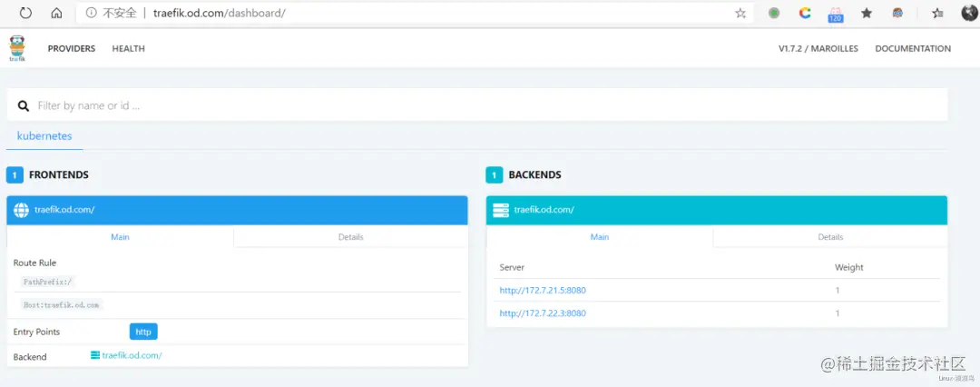Click the globe icon on the frontend card
Image resolution: width=980 pixels, height=387 pixels.
(x=21, y=211)
